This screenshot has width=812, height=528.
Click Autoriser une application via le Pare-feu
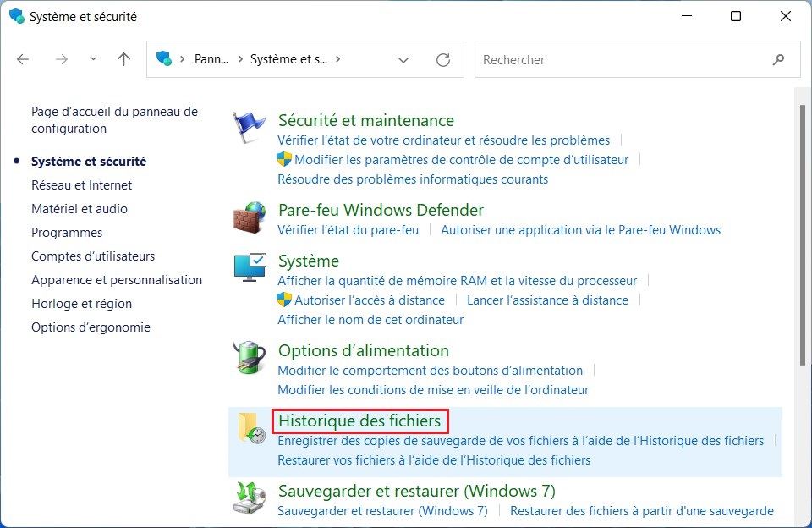580,230
